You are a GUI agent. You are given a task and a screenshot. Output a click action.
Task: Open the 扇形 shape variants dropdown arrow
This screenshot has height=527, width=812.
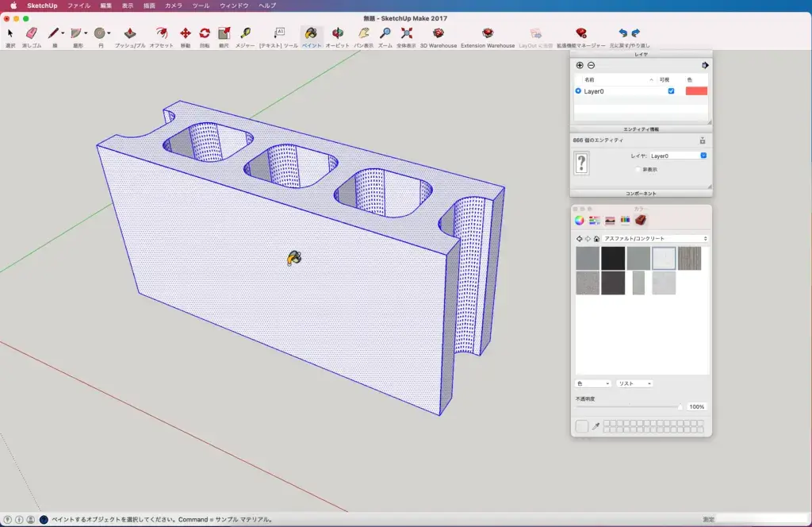86,33
